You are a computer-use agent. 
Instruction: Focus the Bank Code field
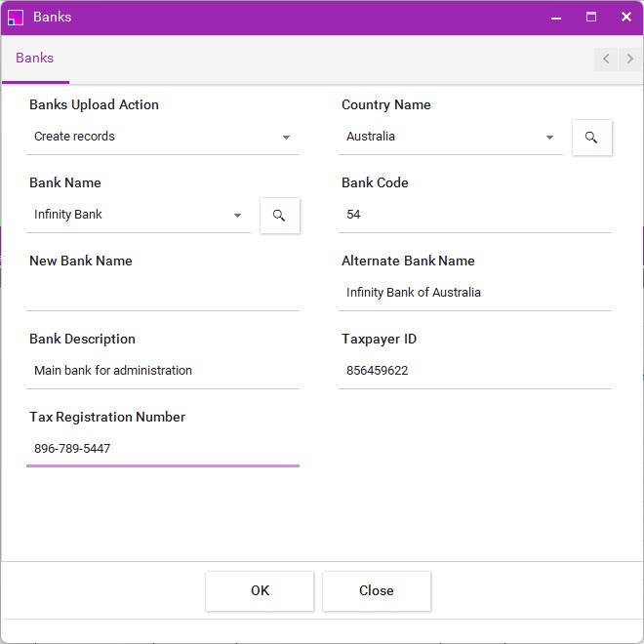475,215
